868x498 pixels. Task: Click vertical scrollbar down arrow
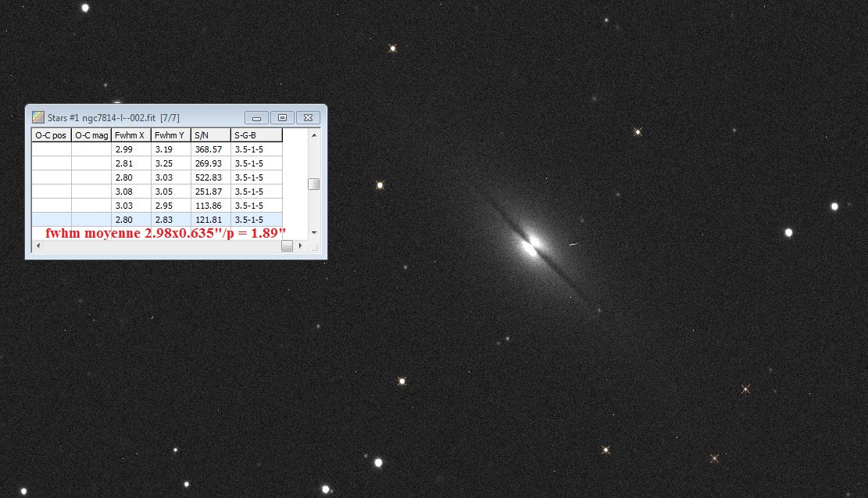pos(314,233)
